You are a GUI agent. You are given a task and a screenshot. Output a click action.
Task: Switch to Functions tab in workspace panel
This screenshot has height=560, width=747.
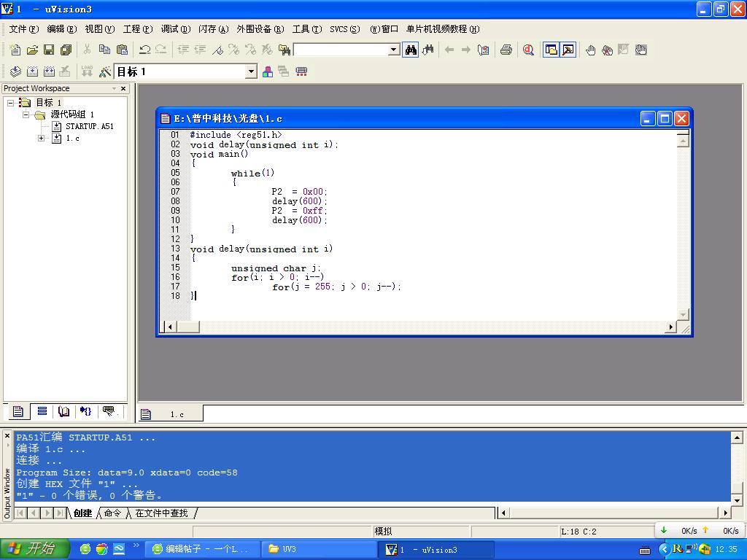[86, 411]
